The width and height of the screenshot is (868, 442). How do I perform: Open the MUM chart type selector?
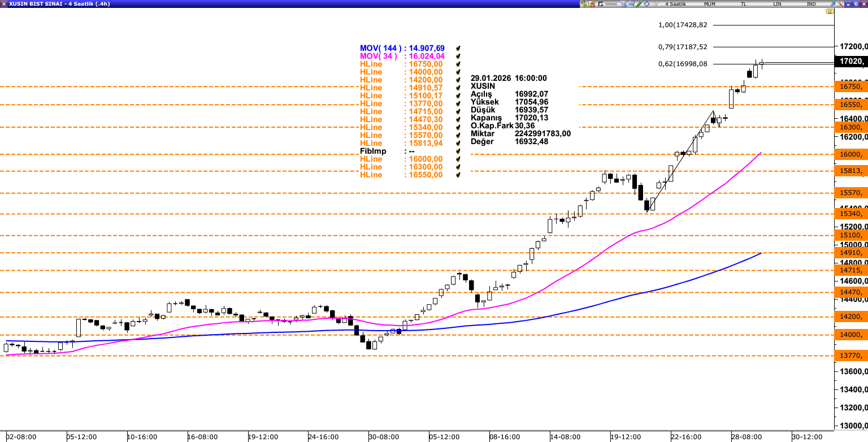[x=710, y=4]
